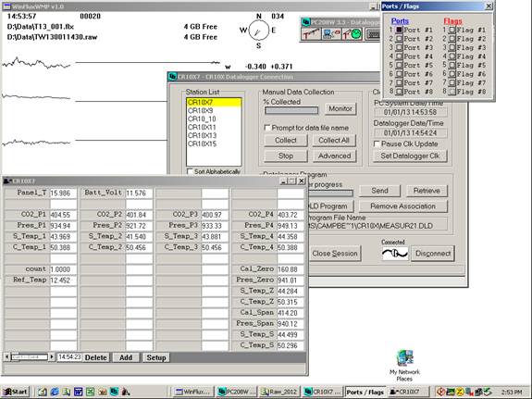Open the computer connection icon in PC208W toolbar
The width and height of the screenshot is (532, 399).
[330, 34]
